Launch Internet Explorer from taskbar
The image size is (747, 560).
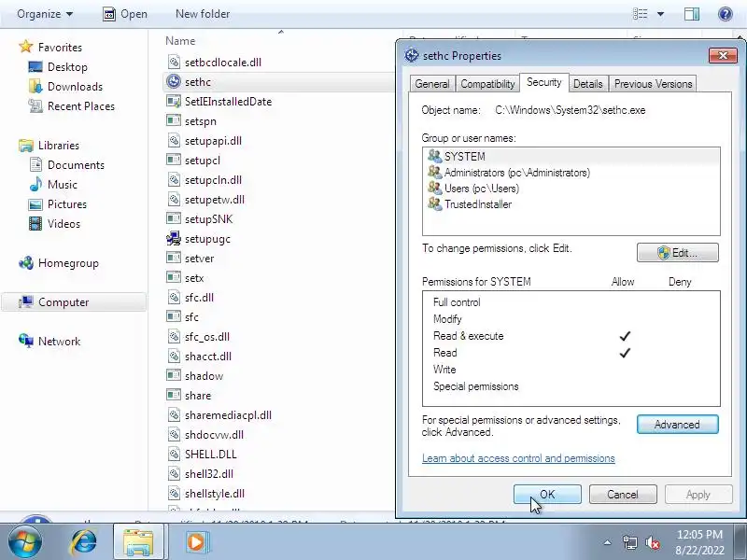click(83, 541)
